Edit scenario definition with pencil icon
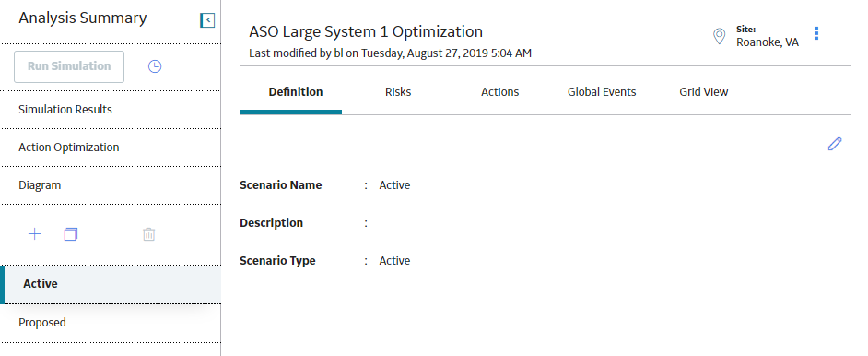The image size is (868, 356). 835,144
